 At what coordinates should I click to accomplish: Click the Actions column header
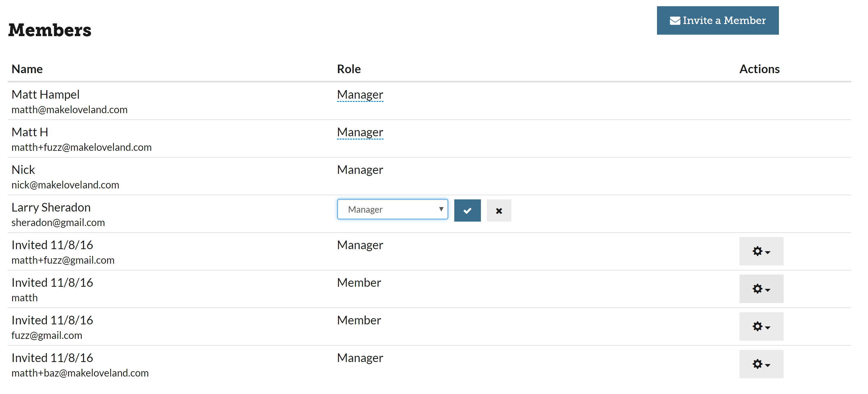pyautogui.click(x=759, y=69)
